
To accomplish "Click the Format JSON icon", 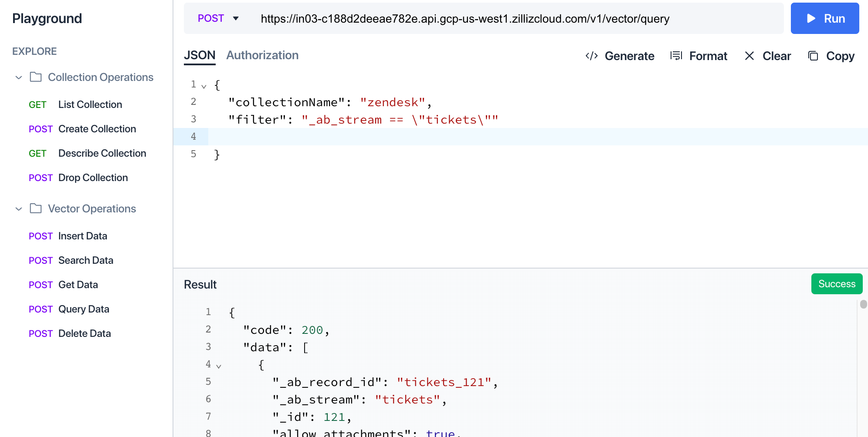I will pos(676,56).
